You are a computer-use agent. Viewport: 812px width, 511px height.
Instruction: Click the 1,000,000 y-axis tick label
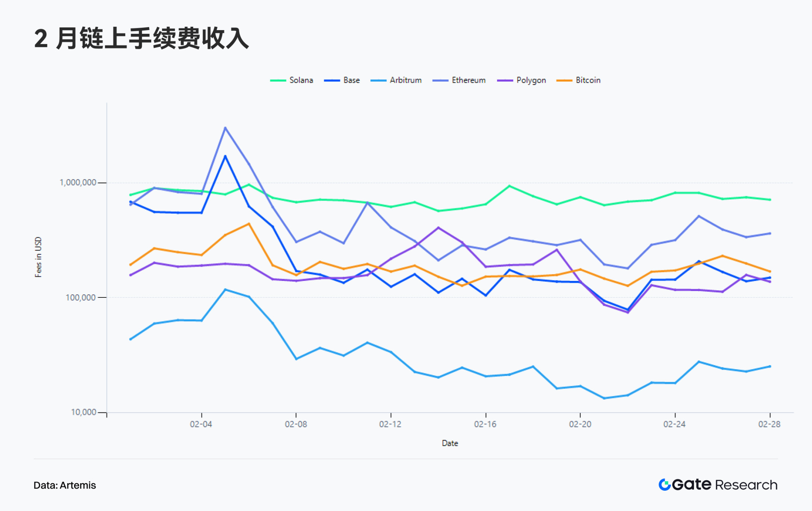point(78,182)
